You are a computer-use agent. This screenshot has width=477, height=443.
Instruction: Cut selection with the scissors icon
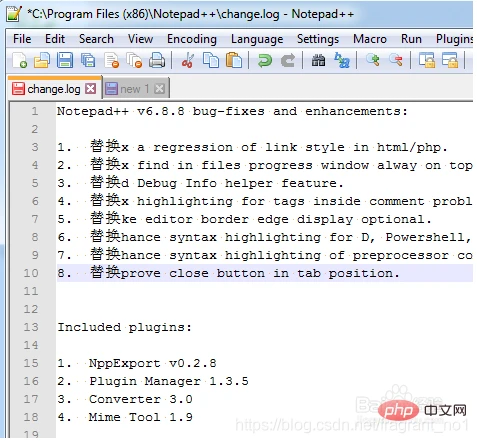188,60
